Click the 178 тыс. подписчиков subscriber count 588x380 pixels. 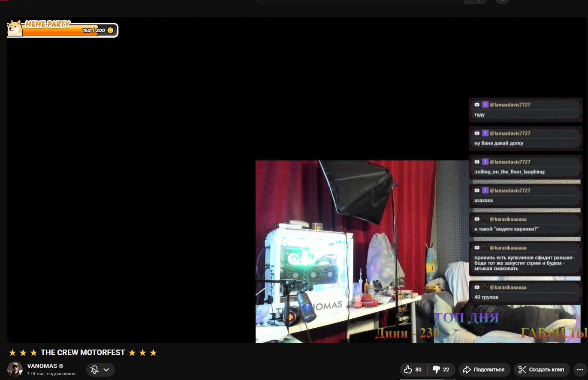(51, 374)
